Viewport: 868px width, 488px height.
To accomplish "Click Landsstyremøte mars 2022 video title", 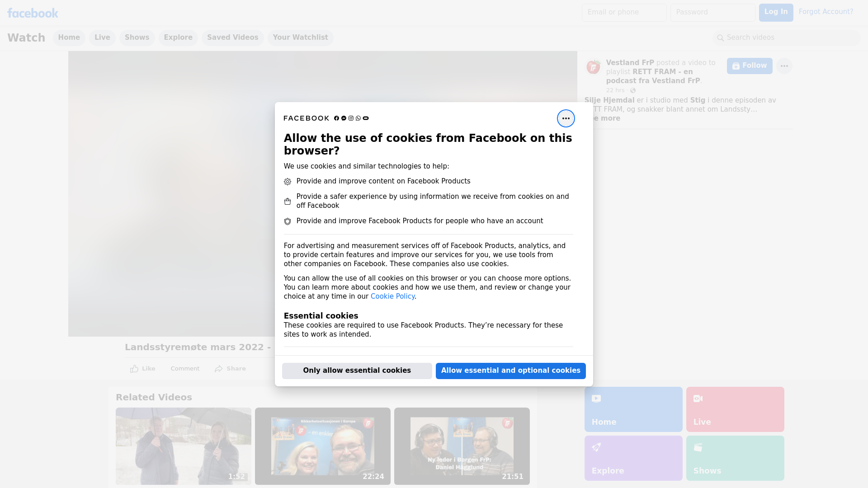I will [x=198, y=347].
